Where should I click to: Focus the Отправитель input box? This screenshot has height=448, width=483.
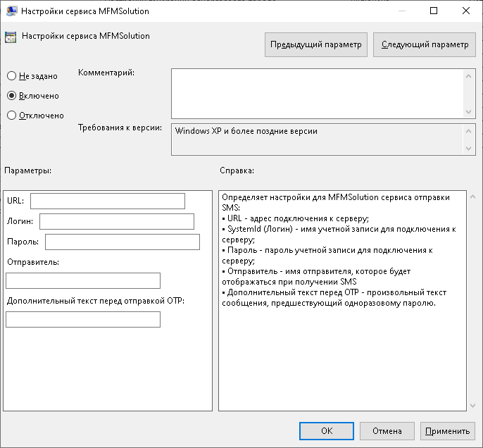coord(83,281)
